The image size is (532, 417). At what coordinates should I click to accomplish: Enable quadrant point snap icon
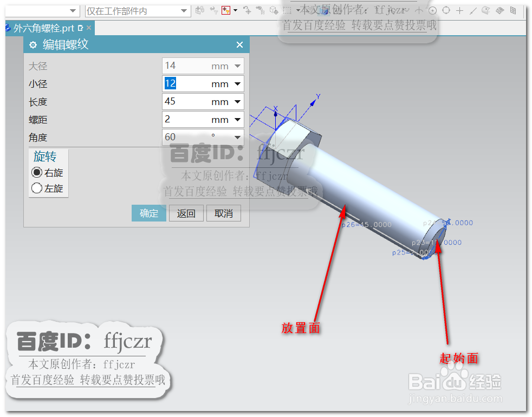(x=446, y=10)
